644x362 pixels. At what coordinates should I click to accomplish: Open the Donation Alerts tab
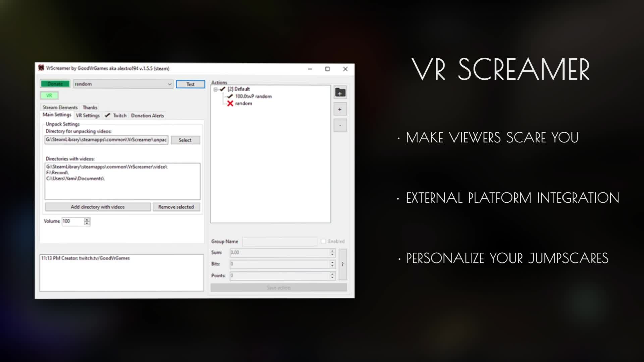[x=148, y=116]
